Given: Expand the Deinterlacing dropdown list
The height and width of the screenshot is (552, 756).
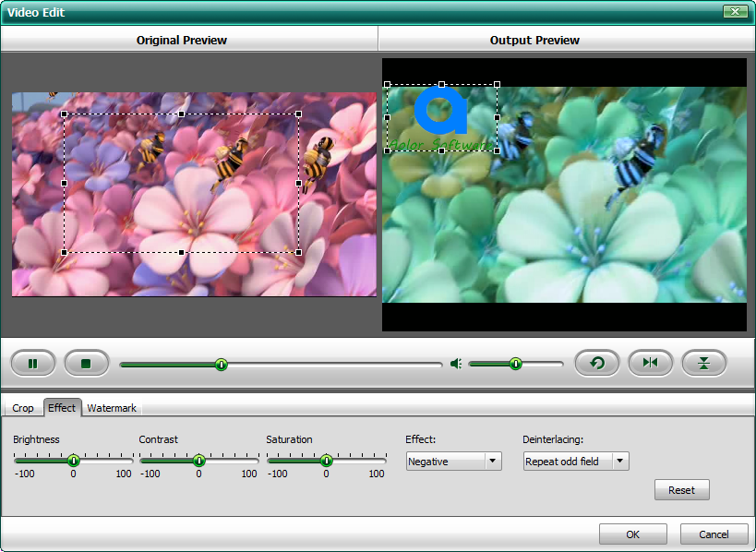Looking at the screenshot, I should click(576, 462).
